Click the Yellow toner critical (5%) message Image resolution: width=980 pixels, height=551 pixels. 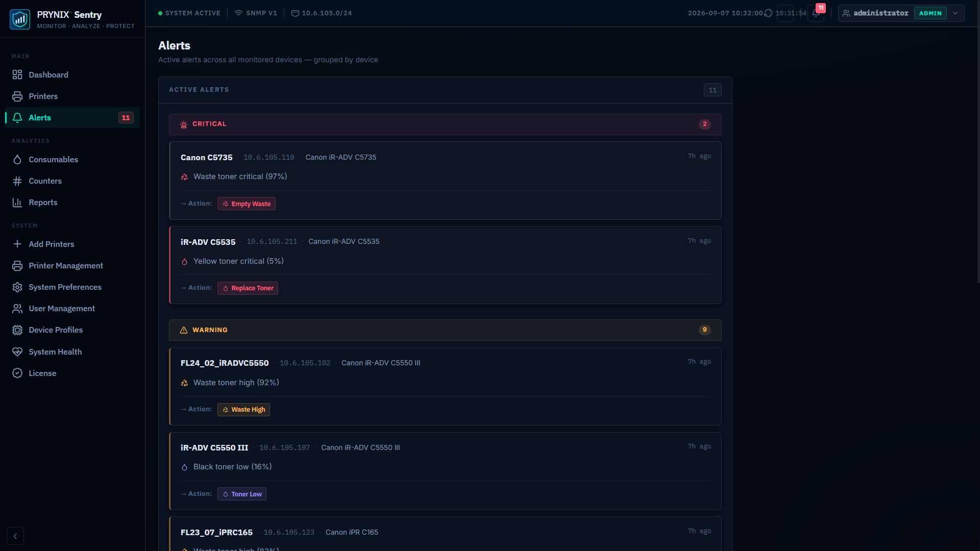[x=238, y=261]
